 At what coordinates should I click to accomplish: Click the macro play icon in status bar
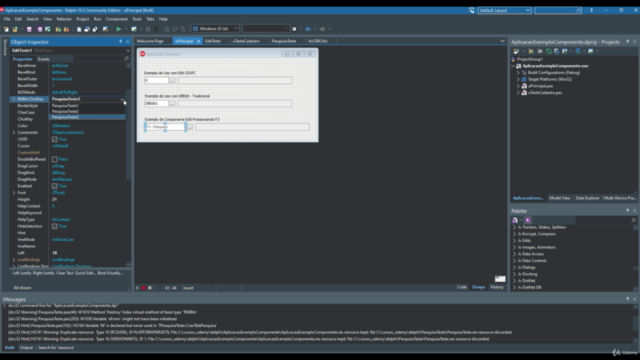pyautogui.click(x=137, y=288)
